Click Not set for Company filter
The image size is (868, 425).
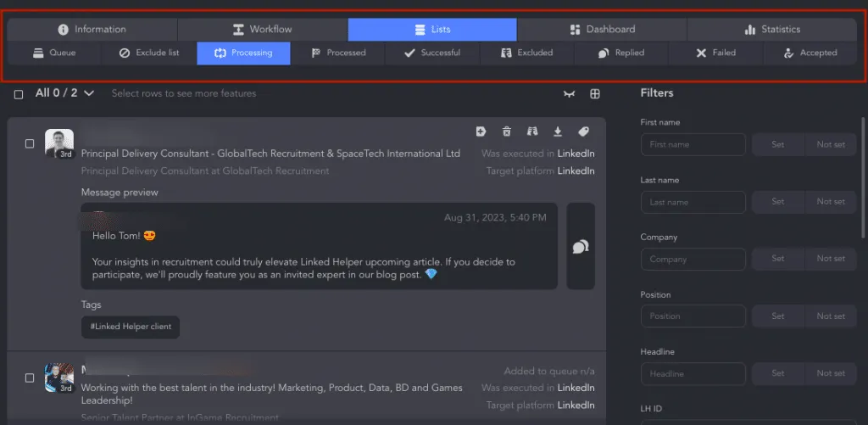[x=831, y=260]
